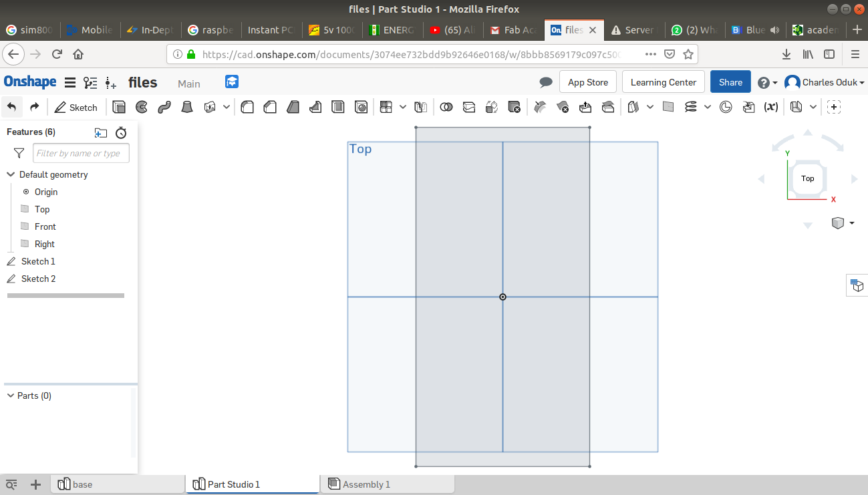Open the Charles Oduk account menu

[825, 82]
